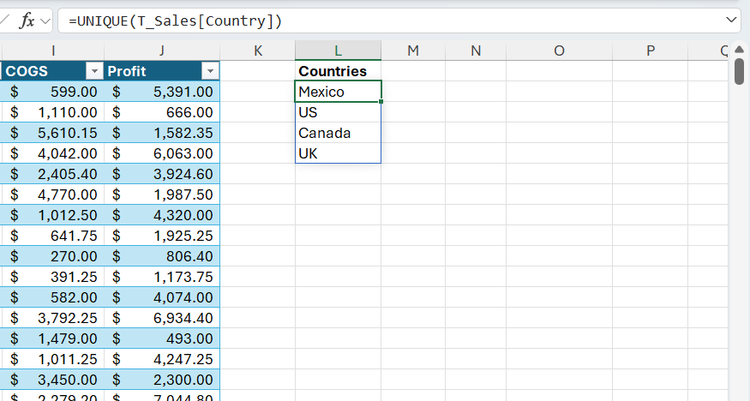Select column header K
Image resolution: width=750 pixels, height=401 pixels.
[258, 50]
